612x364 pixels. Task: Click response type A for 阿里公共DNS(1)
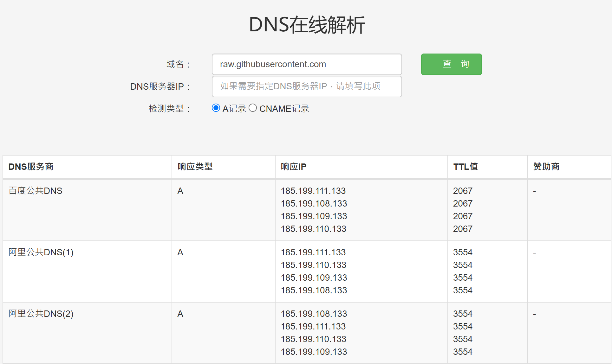[180, 252]
